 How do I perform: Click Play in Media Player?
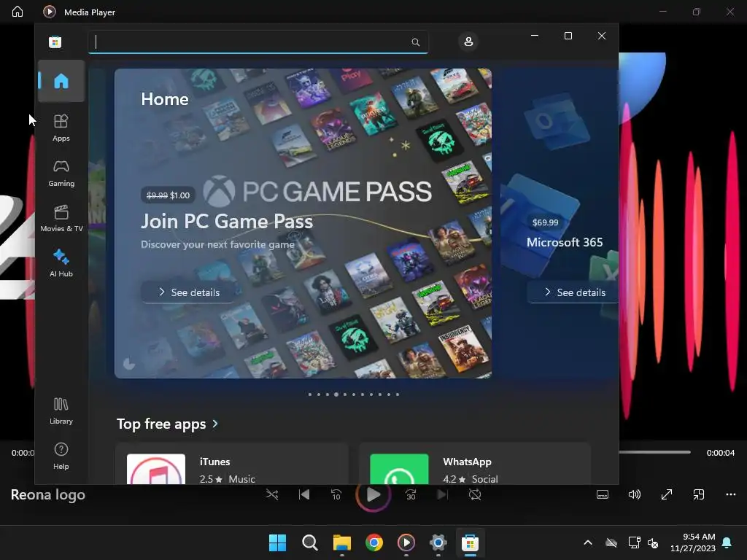coord(373,495)
